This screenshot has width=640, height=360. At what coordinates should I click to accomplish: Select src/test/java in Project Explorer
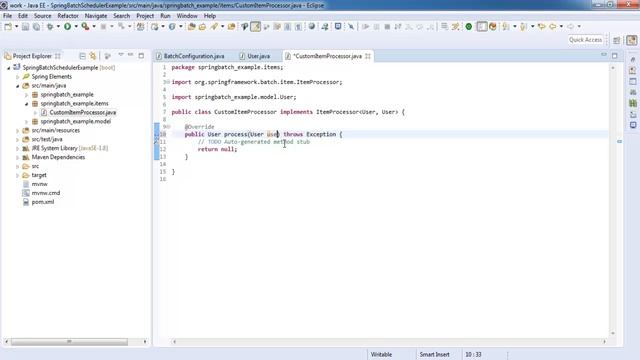47,139
